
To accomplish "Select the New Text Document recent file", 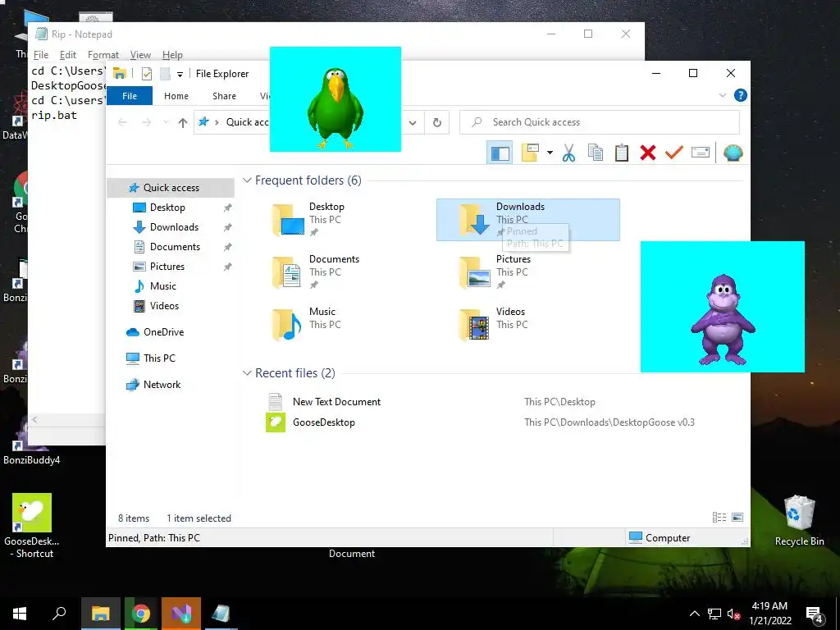I will [x=336, y=402].
